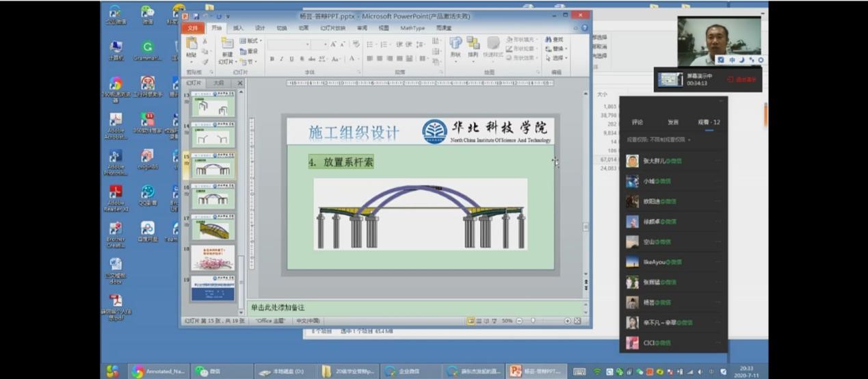This screenshot has width=868, height=379.
Task: Select slide 16 thumbnail
Action: point(213,196)
